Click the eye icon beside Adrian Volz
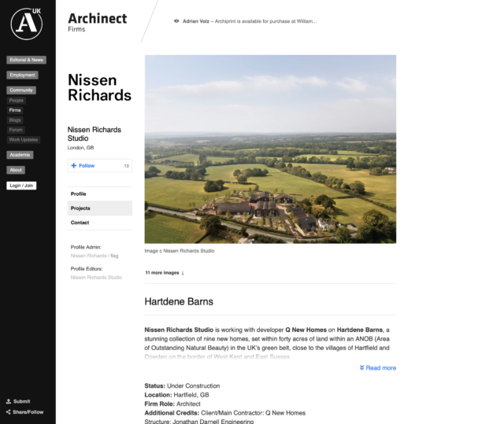The image size is (504, 424). click(x=176, y=21)
